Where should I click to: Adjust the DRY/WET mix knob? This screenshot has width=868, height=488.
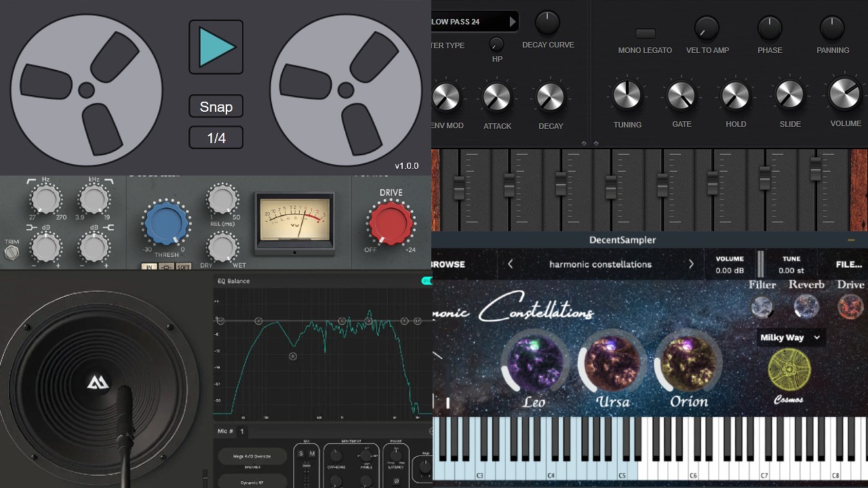coord(221,247)
